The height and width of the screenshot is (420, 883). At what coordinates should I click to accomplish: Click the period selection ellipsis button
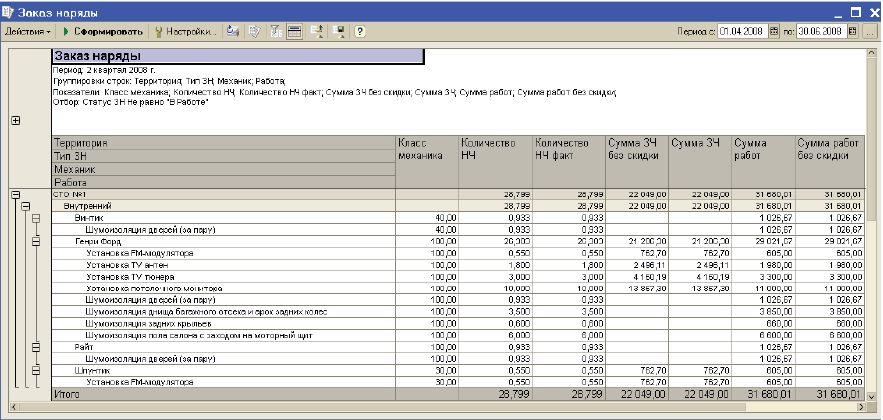click(x=871, y=32)
